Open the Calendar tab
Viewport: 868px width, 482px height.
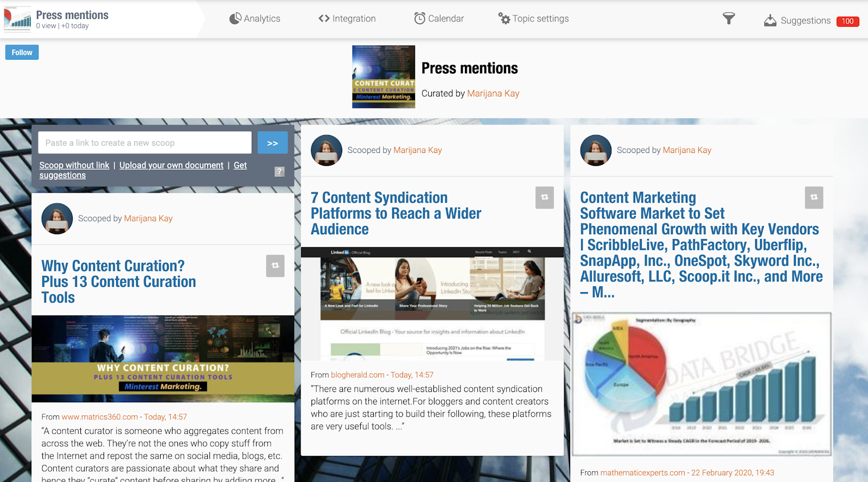pyautogui.click(x=439, y=18)
